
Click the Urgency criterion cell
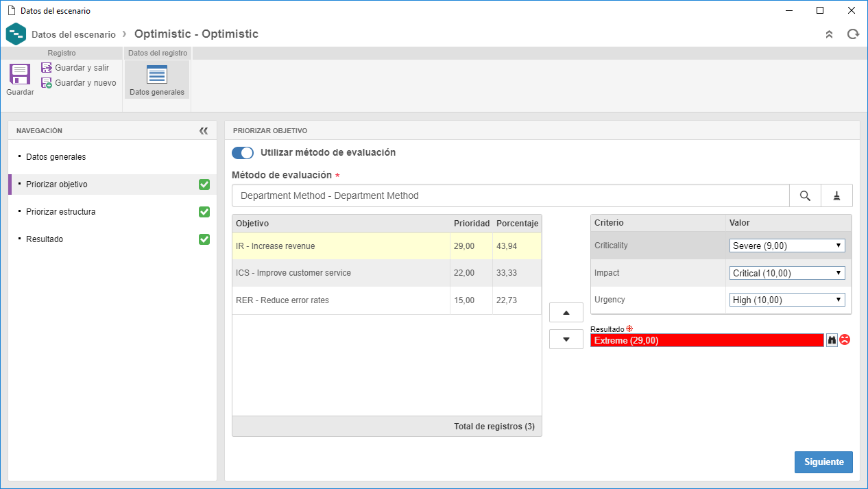[x=658, y=300]
